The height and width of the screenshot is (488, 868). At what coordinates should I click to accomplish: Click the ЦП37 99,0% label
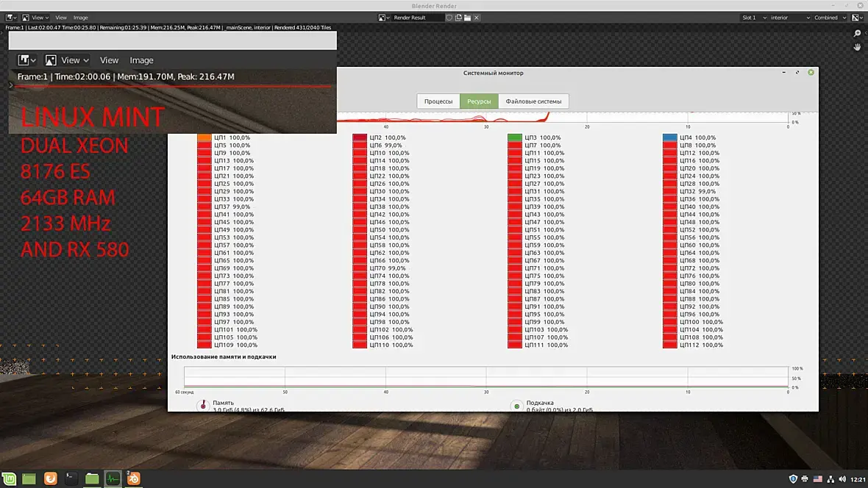click(x=232, y=207)
